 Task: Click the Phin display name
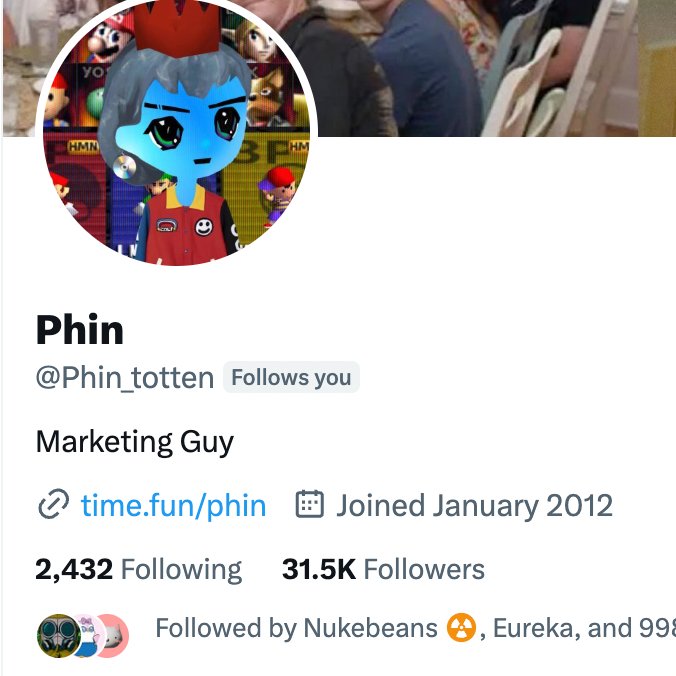coord(80,330)
